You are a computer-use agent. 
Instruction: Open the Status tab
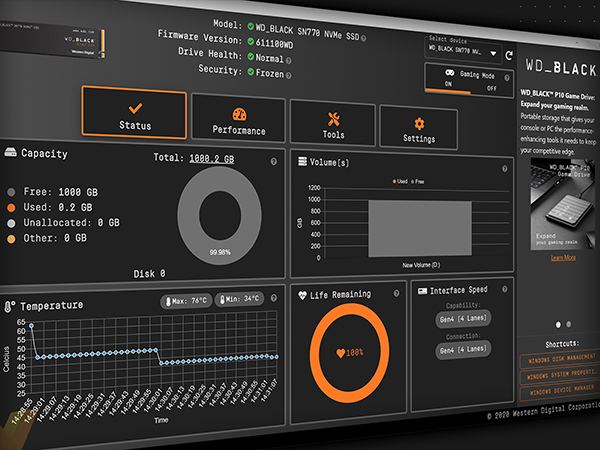[134, 112]
